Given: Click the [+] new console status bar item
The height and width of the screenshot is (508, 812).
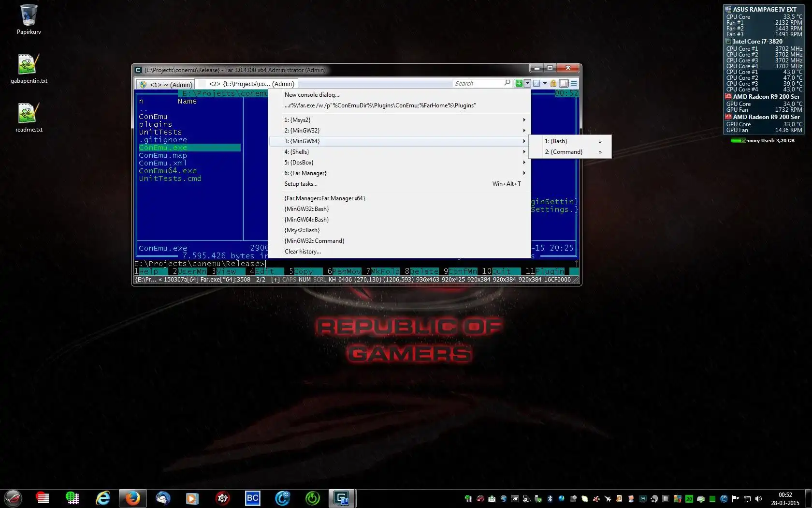Looking at the screenshot, I should (275, 280).
